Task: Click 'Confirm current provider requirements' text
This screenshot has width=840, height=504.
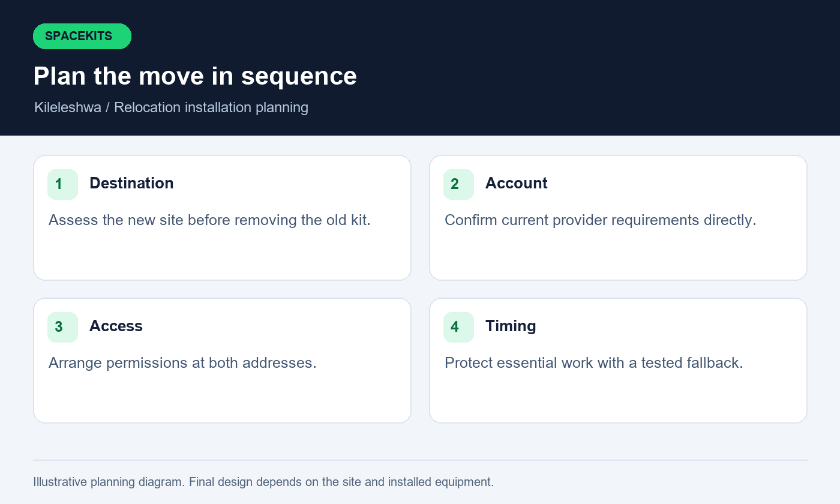Action: click(600, 220)
